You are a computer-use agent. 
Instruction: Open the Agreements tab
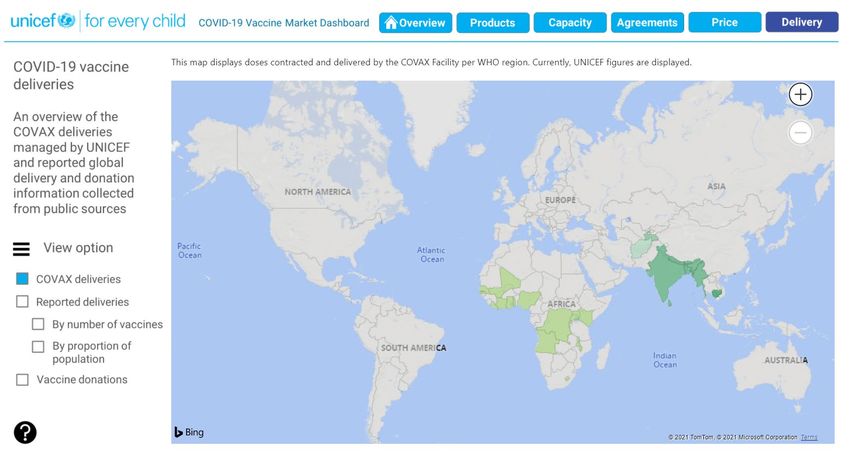click(647, 23)
